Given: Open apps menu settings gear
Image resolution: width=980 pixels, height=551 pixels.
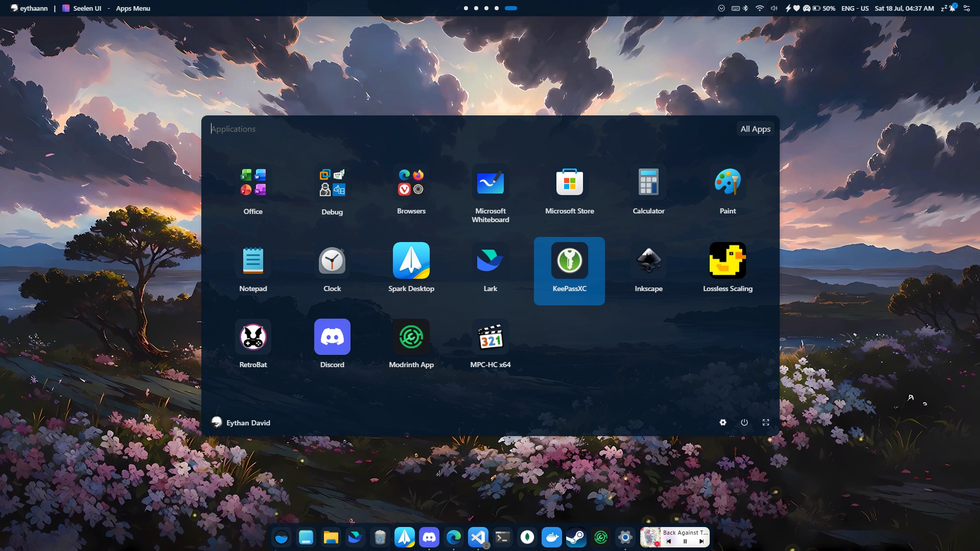Looking at the screenshot, I should coord(723,422).
